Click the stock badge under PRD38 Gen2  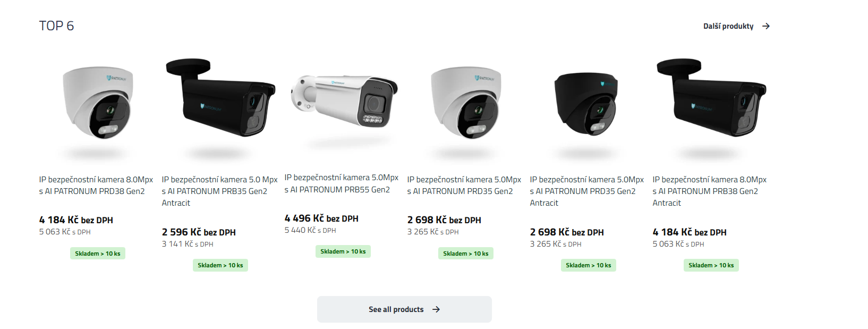tap(98, 254)
